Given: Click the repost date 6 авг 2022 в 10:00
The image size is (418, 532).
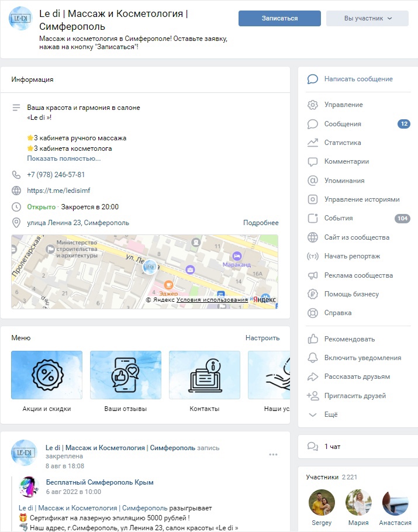Looking at the screenshot, I should click(74, 492).
